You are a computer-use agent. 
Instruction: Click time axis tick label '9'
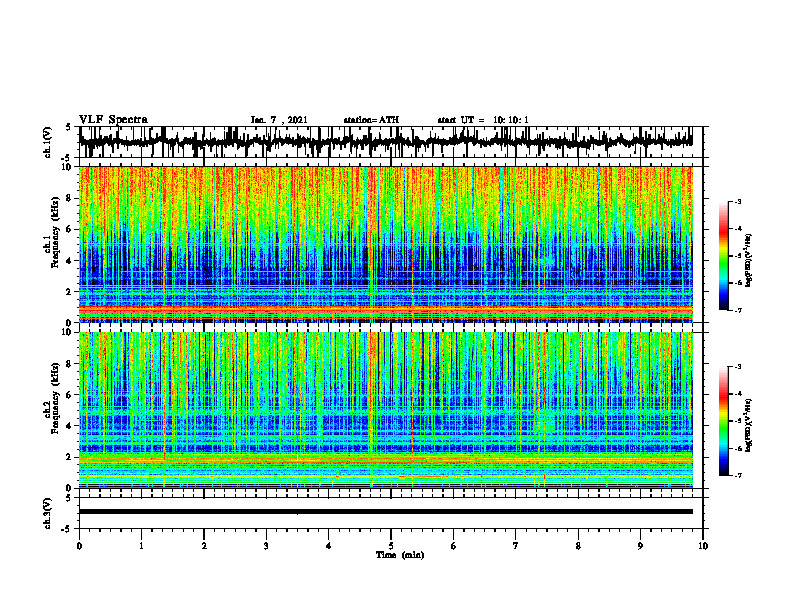[x=640, y=546]
